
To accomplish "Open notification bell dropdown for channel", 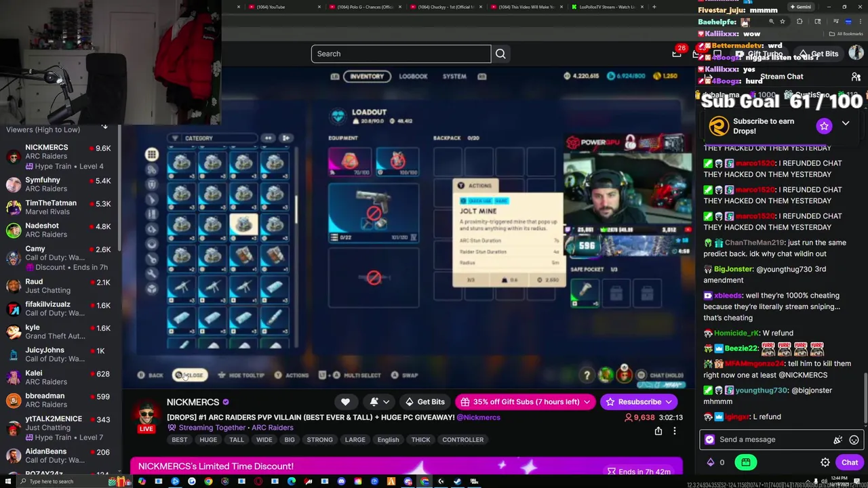I will tap(378, 402).
